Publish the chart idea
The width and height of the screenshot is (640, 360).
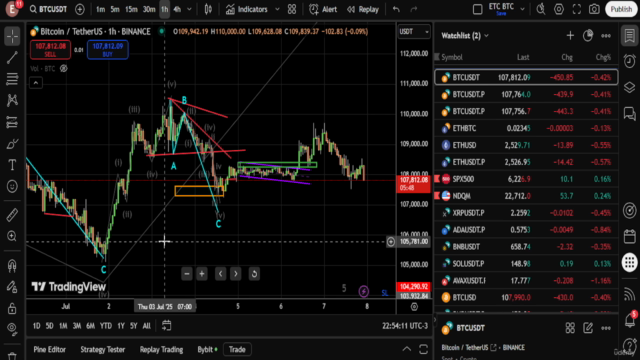621,9
